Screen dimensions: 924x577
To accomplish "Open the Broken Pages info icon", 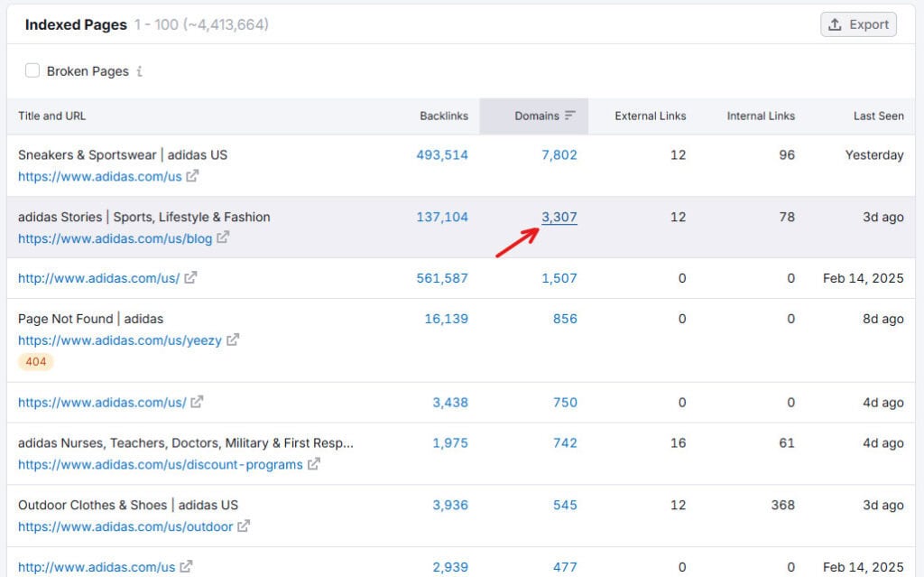I will (x=140, y=71).
